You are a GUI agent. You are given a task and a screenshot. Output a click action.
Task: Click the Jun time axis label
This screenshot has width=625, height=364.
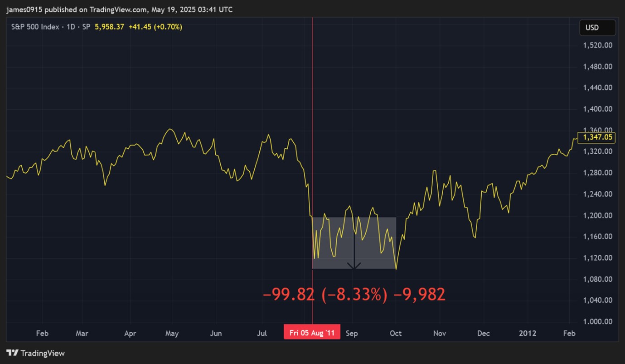216,333
